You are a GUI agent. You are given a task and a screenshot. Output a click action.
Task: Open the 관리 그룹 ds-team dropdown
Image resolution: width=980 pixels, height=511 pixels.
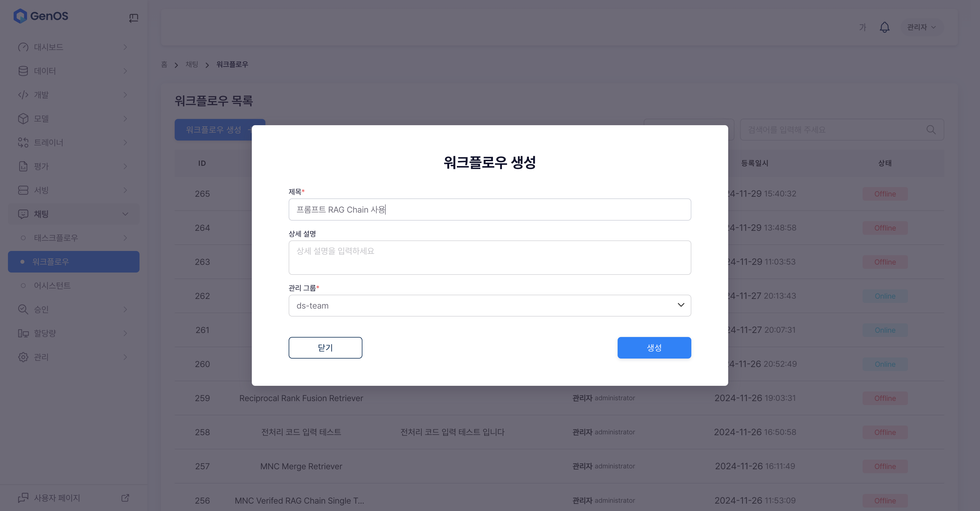click(490, 305)
